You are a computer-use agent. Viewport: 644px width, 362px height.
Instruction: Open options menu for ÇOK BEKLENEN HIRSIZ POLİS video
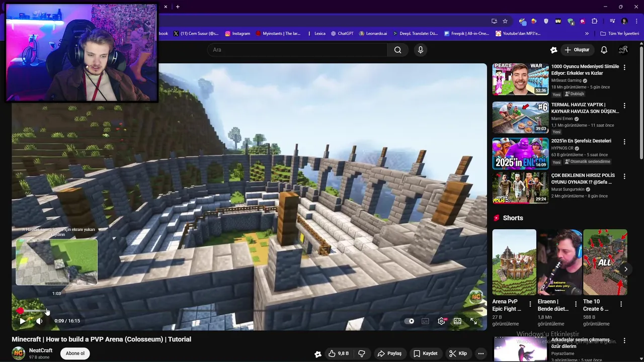624,176
